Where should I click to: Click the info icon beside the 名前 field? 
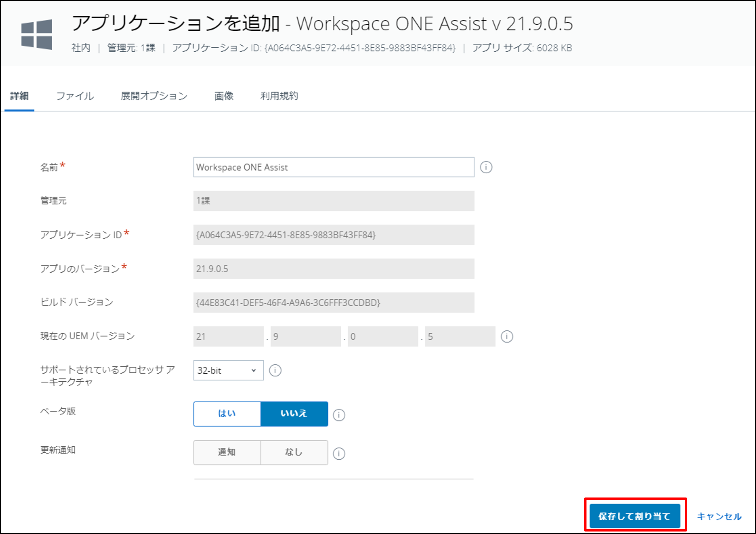click(x=486, y=167)
